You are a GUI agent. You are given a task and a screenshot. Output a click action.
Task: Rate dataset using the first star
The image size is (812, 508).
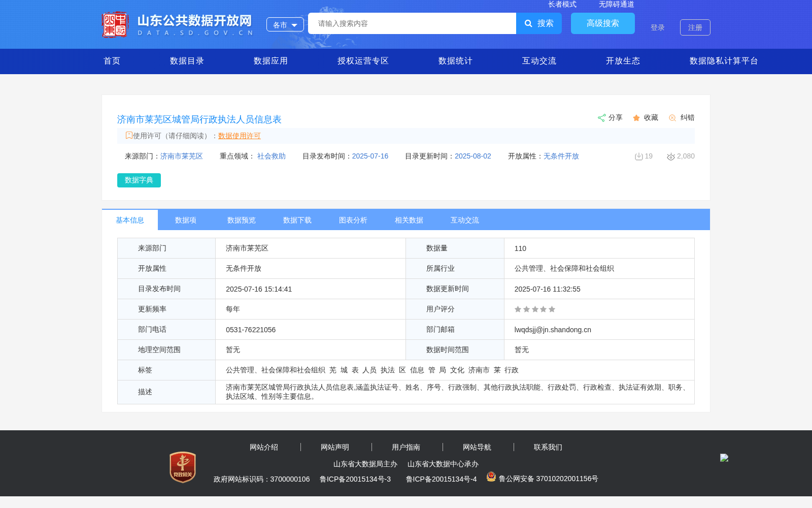[x=518, y=309]
